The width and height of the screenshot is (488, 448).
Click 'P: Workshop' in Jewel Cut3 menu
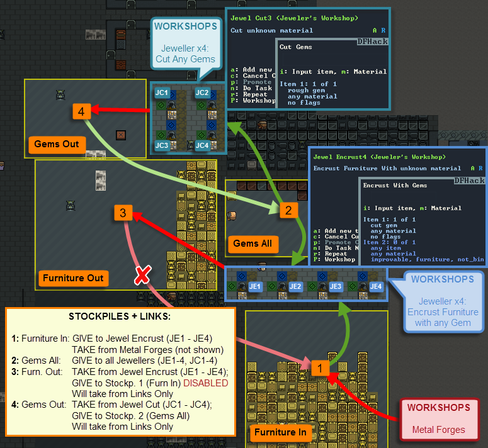pyautogui.click(x=253, y=101)
